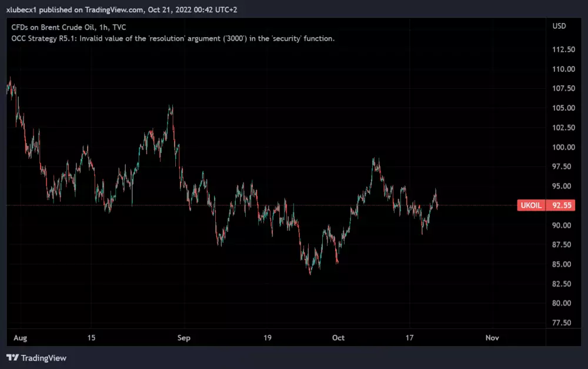Select the Oct marker on time axis

tap(338, 338)
